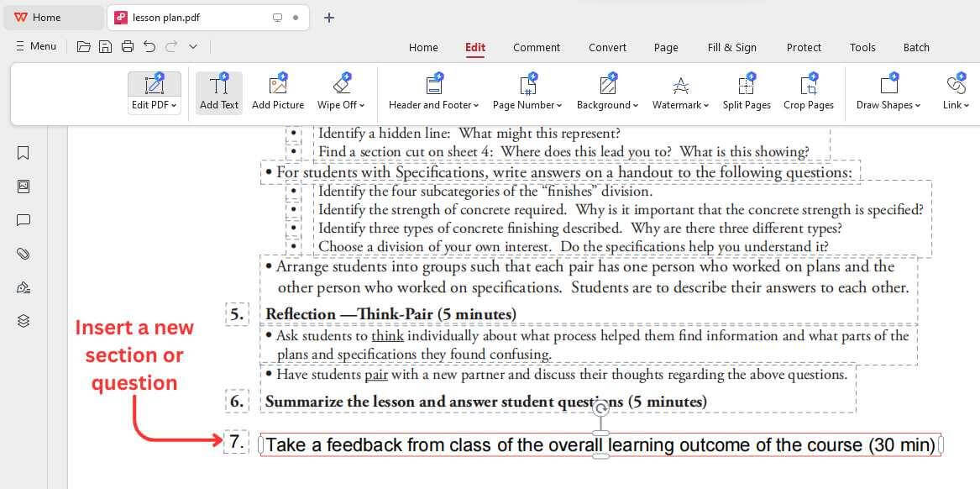980x489 pixels.
Task: Click the monitor icon on the document tab
Action: tap(277, 18)
